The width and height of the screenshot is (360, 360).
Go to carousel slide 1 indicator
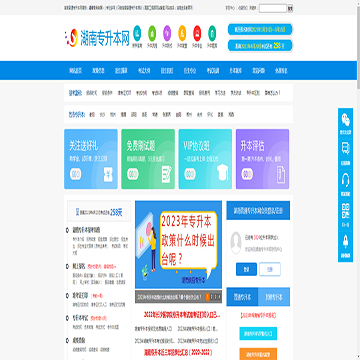pos(208,296)
